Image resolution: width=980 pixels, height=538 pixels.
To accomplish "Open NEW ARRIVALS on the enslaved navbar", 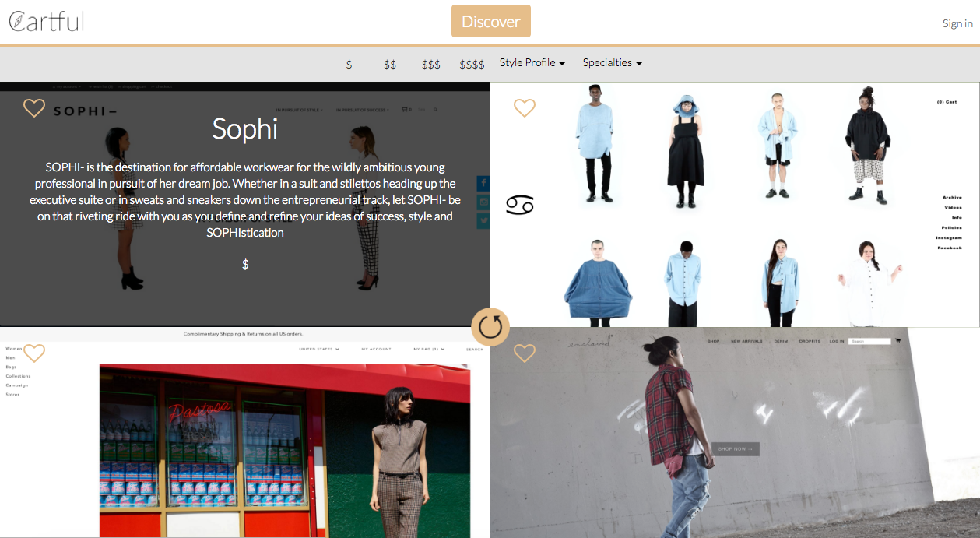I will pyautogui.click(x=747, y=340).
